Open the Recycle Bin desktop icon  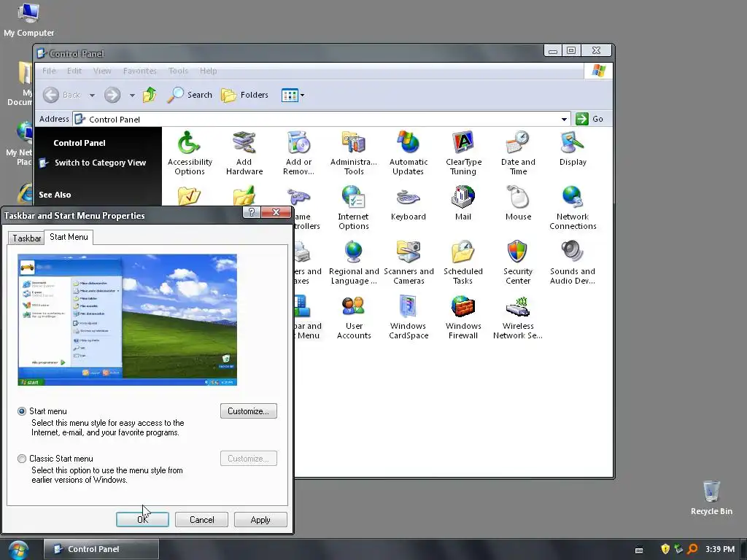tap(712, 497)
